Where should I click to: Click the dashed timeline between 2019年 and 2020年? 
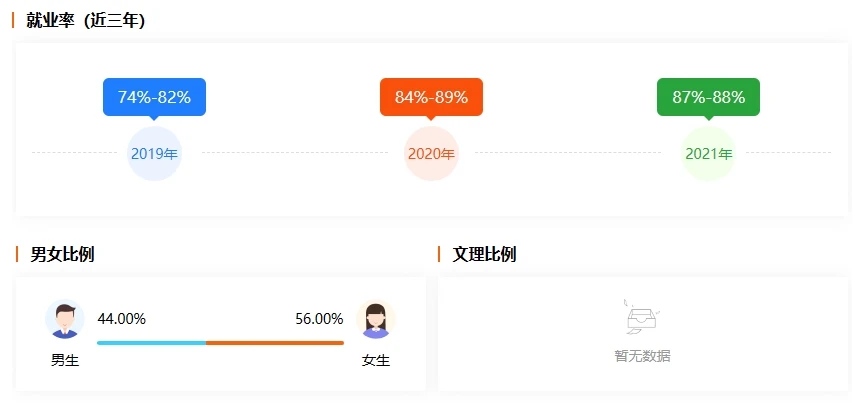coord(295,153)
